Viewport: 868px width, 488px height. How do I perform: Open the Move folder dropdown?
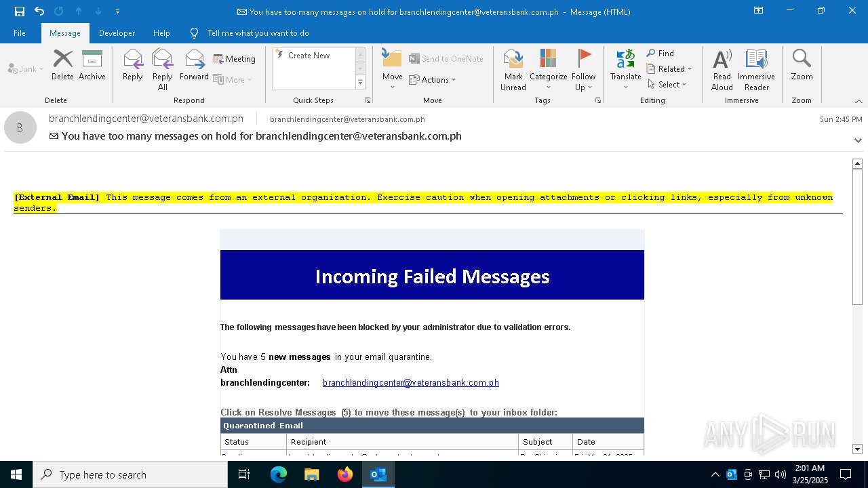click(x=392, y=69)
